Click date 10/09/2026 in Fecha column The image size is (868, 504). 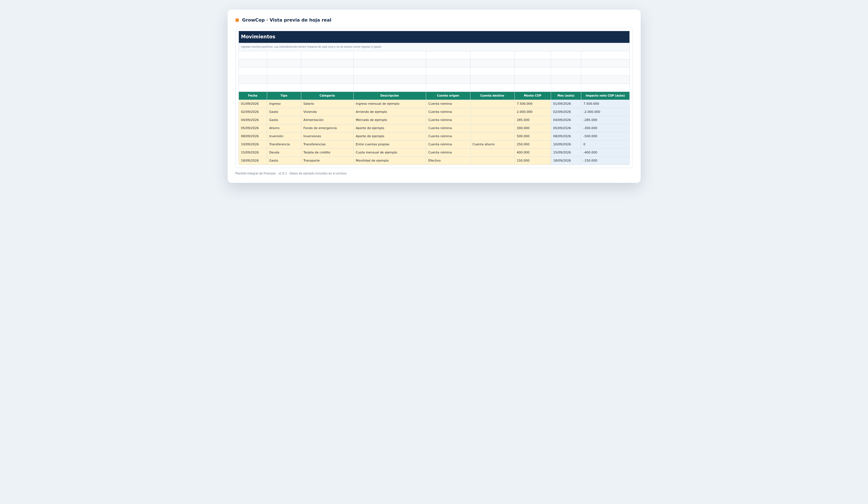(x=253, y=144)
